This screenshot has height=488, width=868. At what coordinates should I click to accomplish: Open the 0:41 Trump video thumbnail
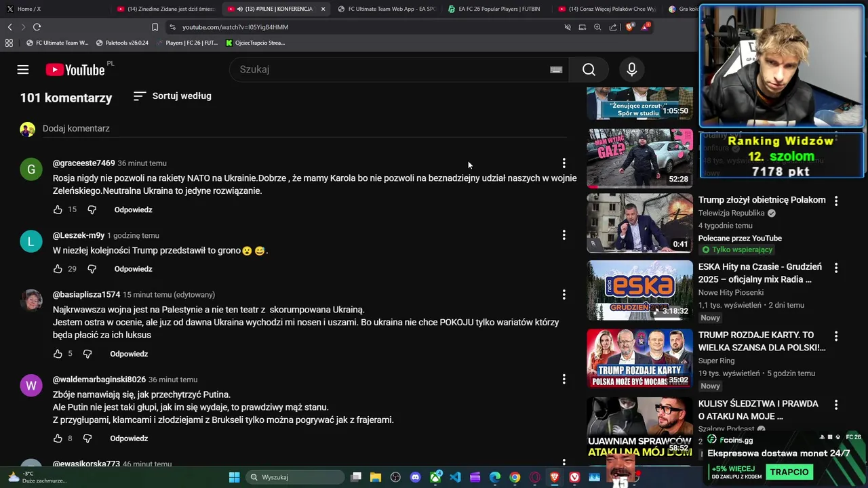tap(640, 223)
